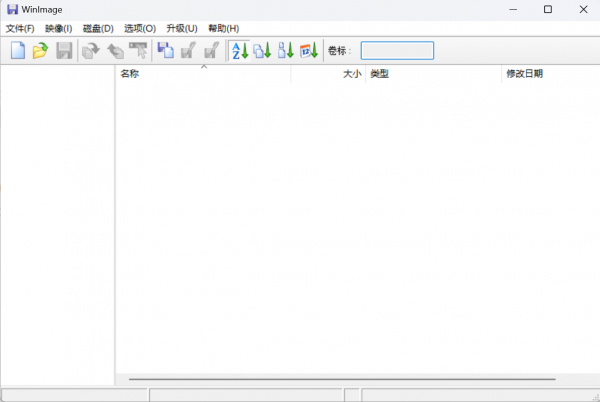Click the horizontal scrollbar of file list
The image size is (600, 402).
342,379
